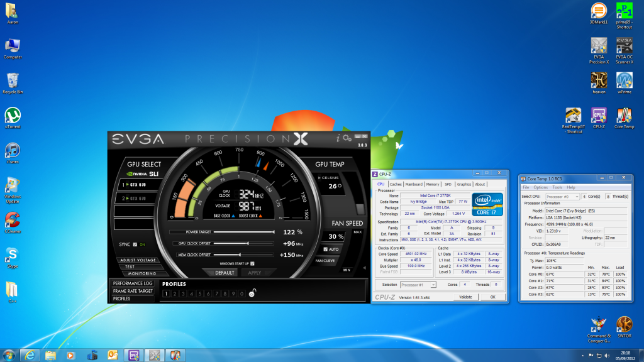The width and height of the screenshot is (644, 362).
Task: Launch the wPrime desktop shortcut
Action: 624,80
